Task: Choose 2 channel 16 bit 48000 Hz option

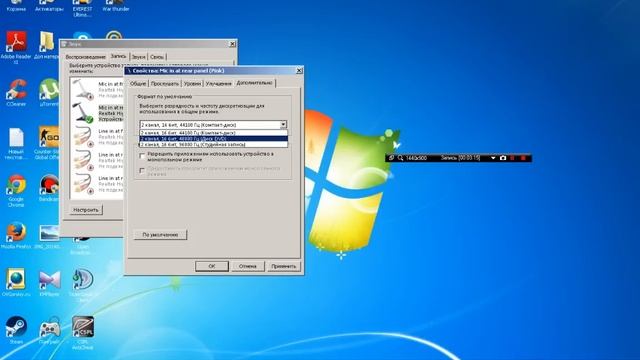Action: (x=213, y=139)
